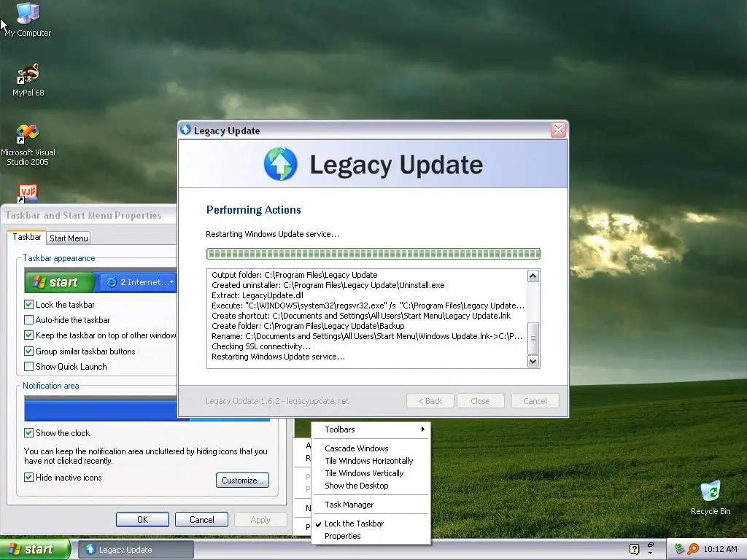Viewport: 747px width, 560px height.
Task: Toggle the Show the clock checkbox
Action: click(x=28, y=433)
